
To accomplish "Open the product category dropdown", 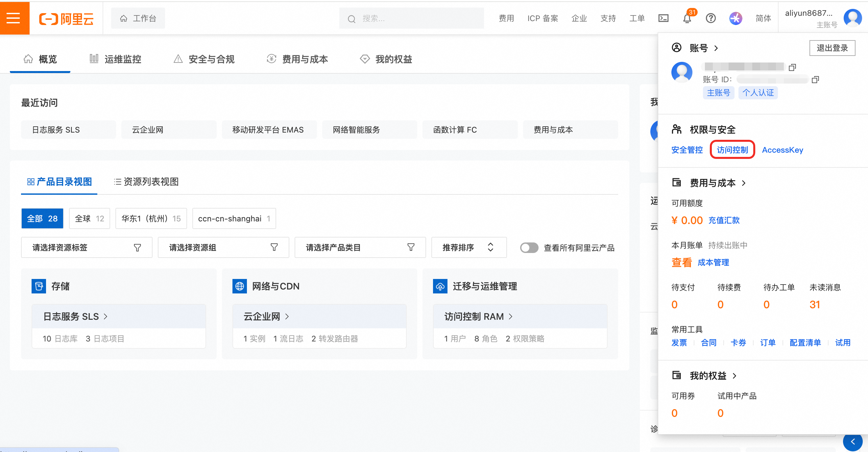I will click(x=360, y=247).
